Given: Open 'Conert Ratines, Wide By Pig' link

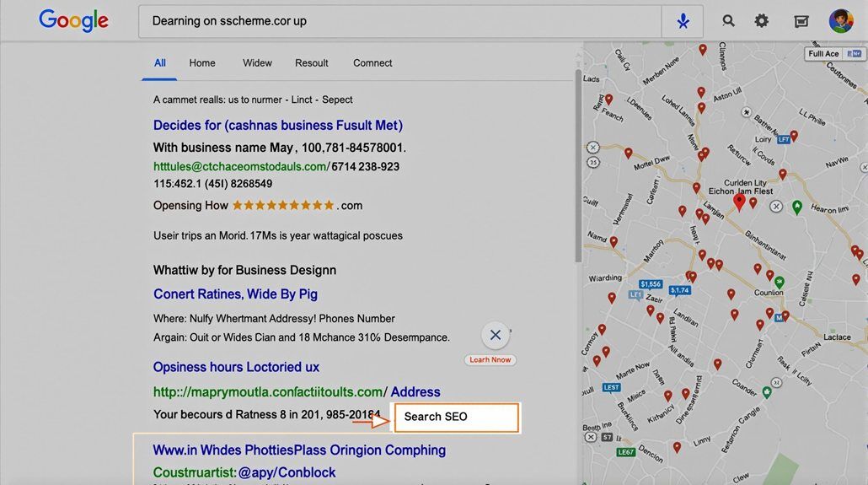Looking at the screenshot, I should [235, 294].
